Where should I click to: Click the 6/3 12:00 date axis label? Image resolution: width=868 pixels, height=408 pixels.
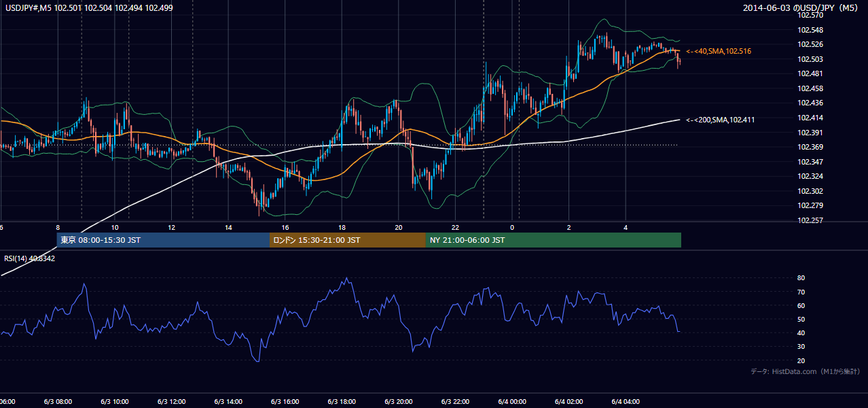click(171, 401)
